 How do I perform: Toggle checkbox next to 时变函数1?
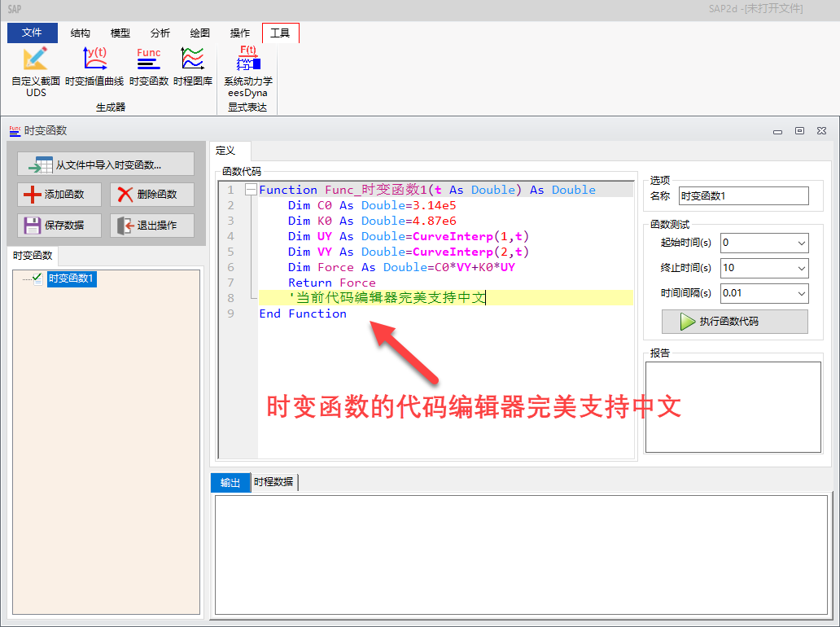37,279
